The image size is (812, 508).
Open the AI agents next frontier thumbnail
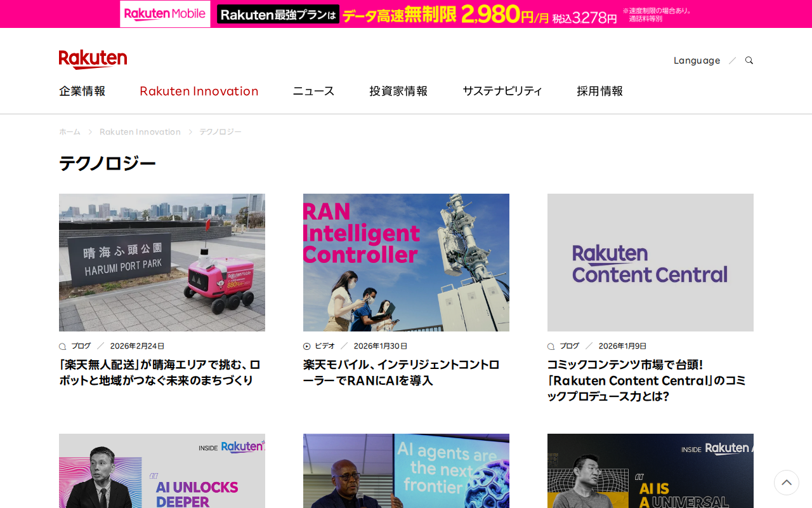pyautogui.click(x=406, y=471)
